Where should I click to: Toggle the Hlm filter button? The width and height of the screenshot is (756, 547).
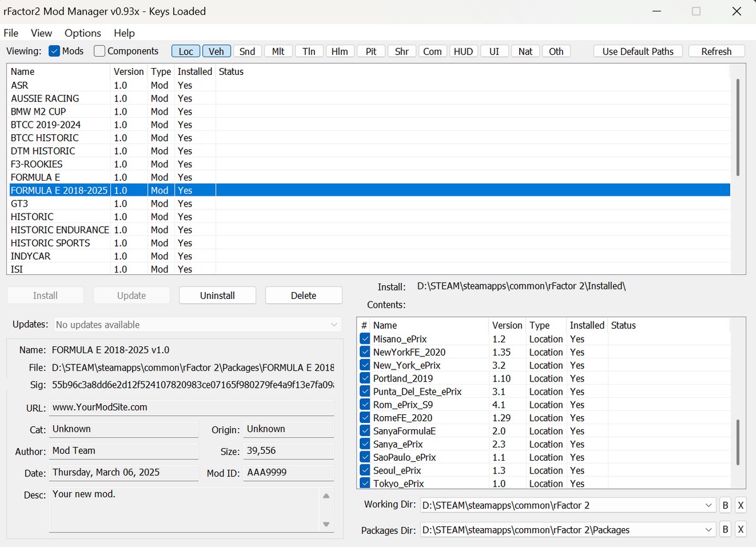[340, 52]
